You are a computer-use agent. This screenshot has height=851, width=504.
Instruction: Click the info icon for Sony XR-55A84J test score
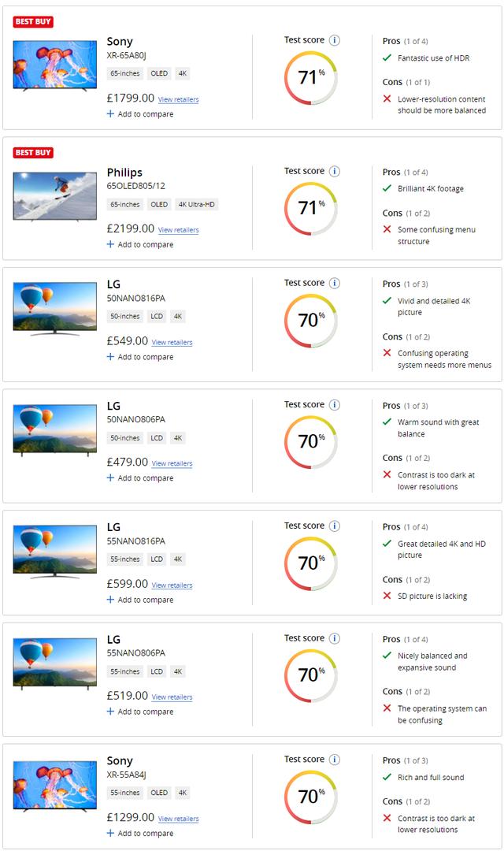pos(335,760)
